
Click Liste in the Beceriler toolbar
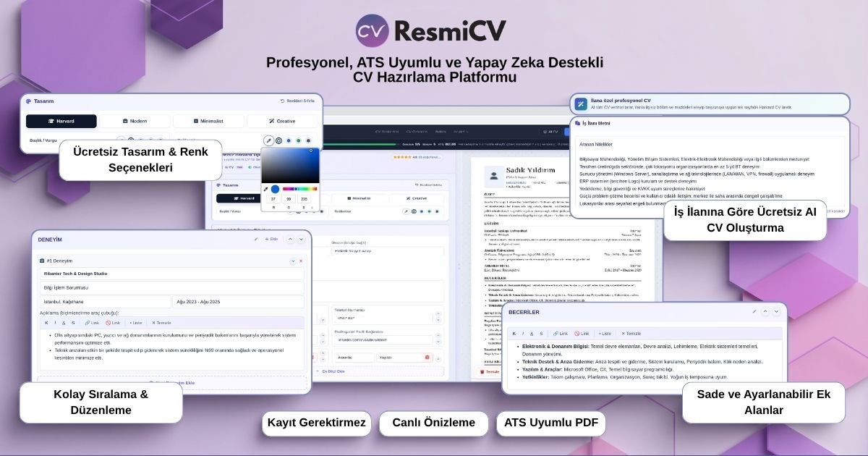coord(605,334)
